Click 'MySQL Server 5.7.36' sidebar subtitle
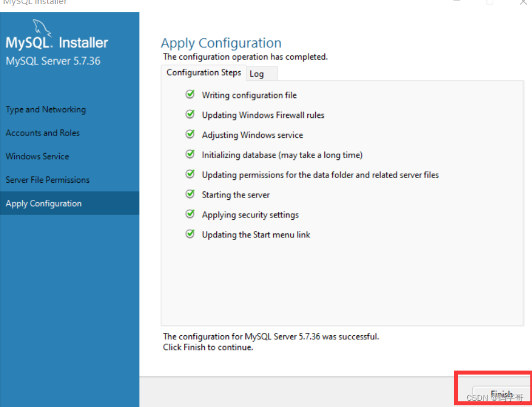Screen dimensions: 532x407 53,61
